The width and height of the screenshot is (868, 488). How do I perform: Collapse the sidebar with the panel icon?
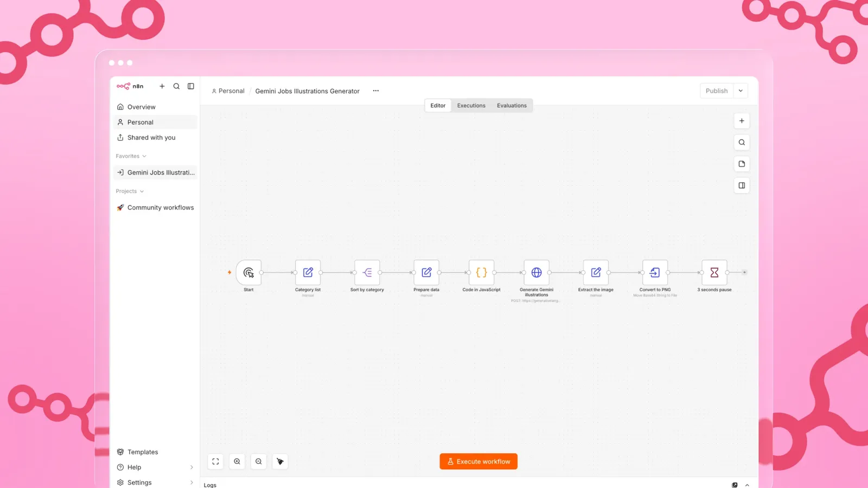(x=191, y=86)
